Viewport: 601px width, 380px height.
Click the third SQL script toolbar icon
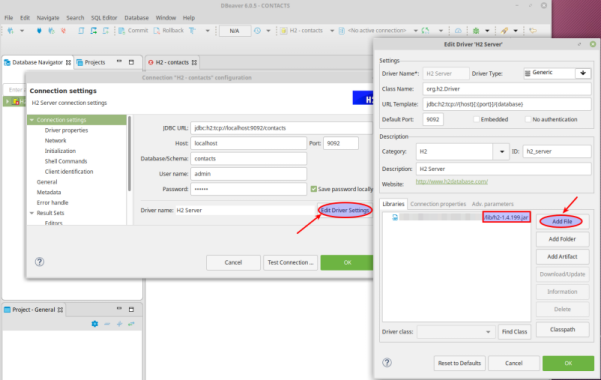[105, 31]
